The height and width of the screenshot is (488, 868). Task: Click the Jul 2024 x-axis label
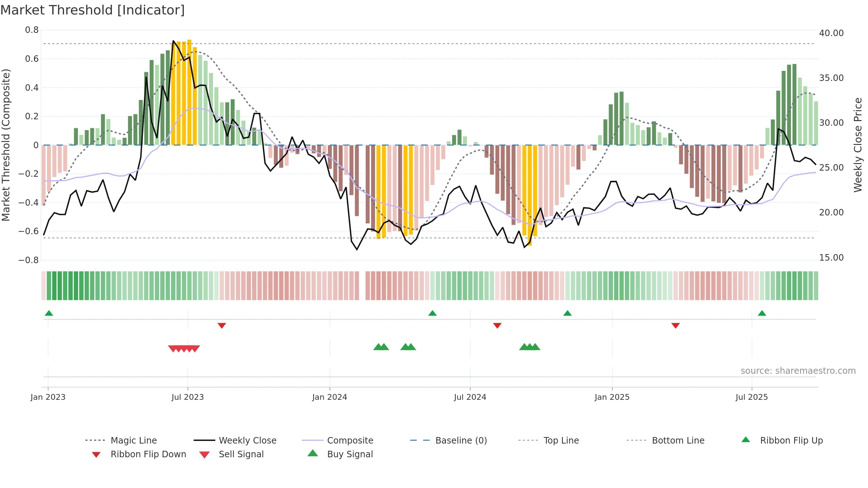470,397
